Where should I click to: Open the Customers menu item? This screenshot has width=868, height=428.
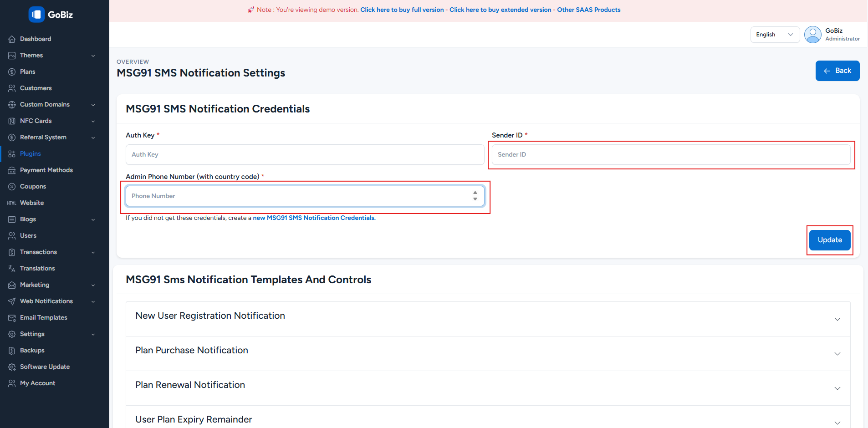point(36,88)
